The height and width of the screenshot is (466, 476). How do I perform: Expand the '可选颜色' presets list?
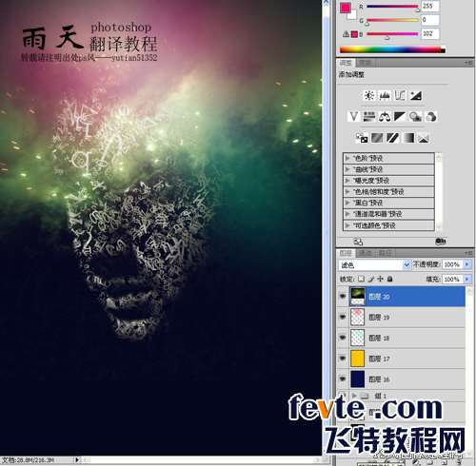(347, 225)
